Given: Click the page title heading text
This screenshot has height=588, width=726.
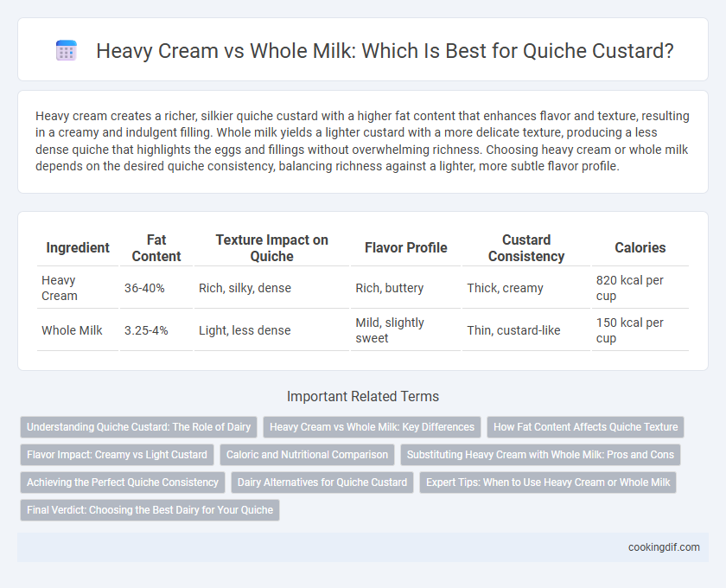Looking at the screenshot, I should (x=385, y=50).
